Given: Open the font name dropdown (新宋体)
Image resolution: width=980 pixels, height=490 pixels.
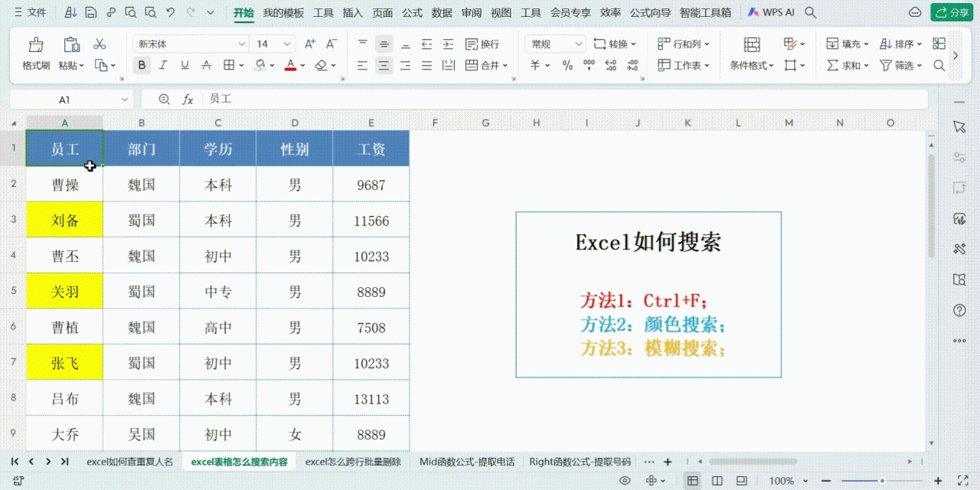Looking at the screenshot, I should 241,44.
